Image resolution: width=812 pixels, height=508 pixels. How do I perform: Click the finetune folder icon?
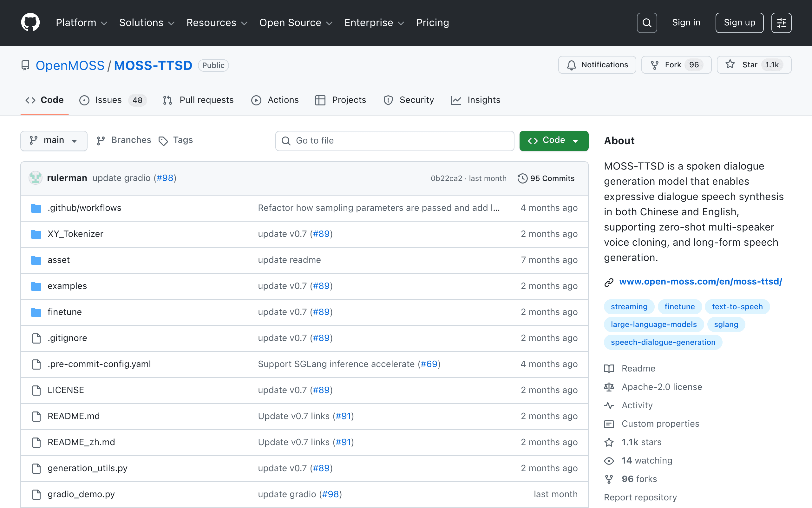tap(36, 312)
